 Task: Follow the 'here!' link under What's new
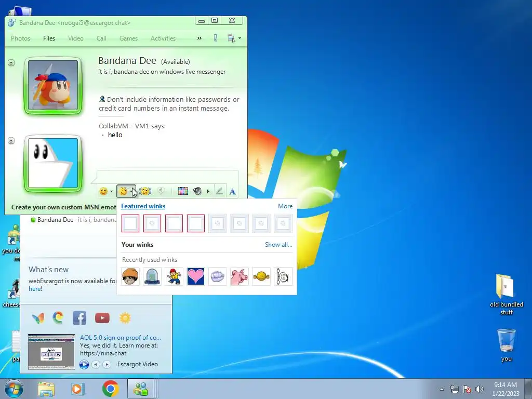(x=35, y=289)
